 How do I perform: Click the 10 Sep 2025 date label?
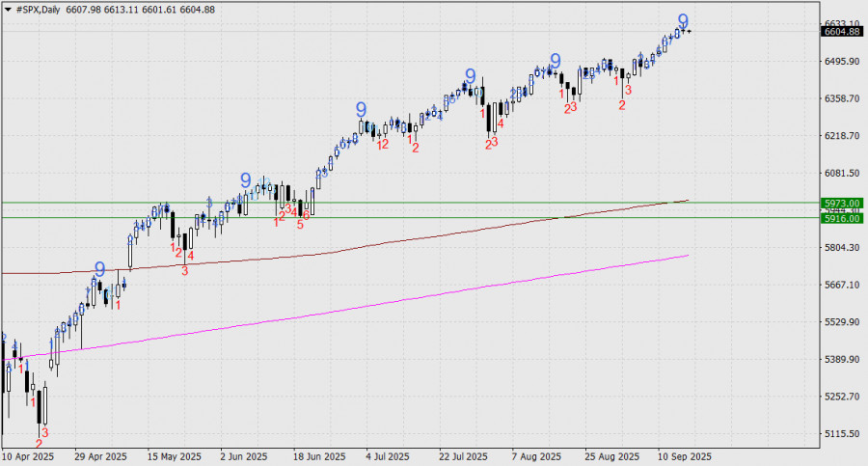[x=685, y=456]
